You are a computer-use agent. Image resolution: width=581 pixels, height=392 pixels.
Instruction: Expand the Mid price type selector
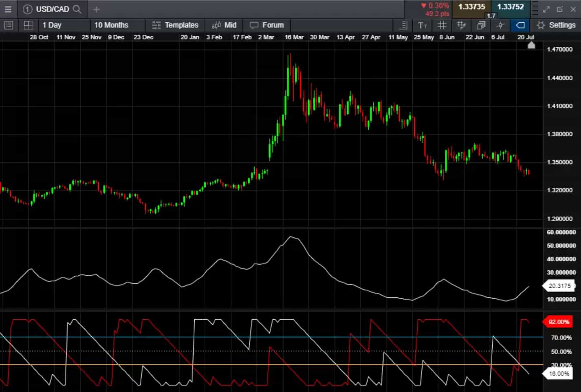[224, 25]
